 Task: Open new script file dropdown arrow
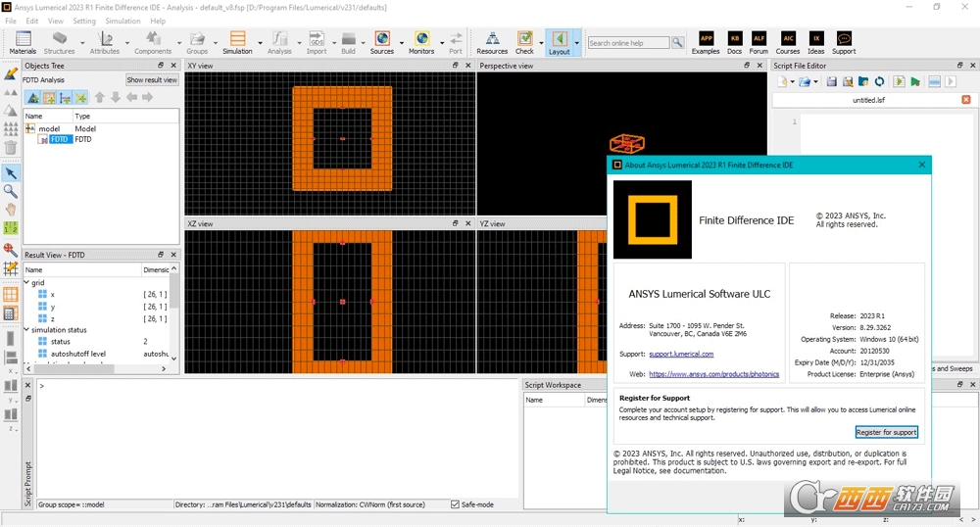[x=793, y=82]
